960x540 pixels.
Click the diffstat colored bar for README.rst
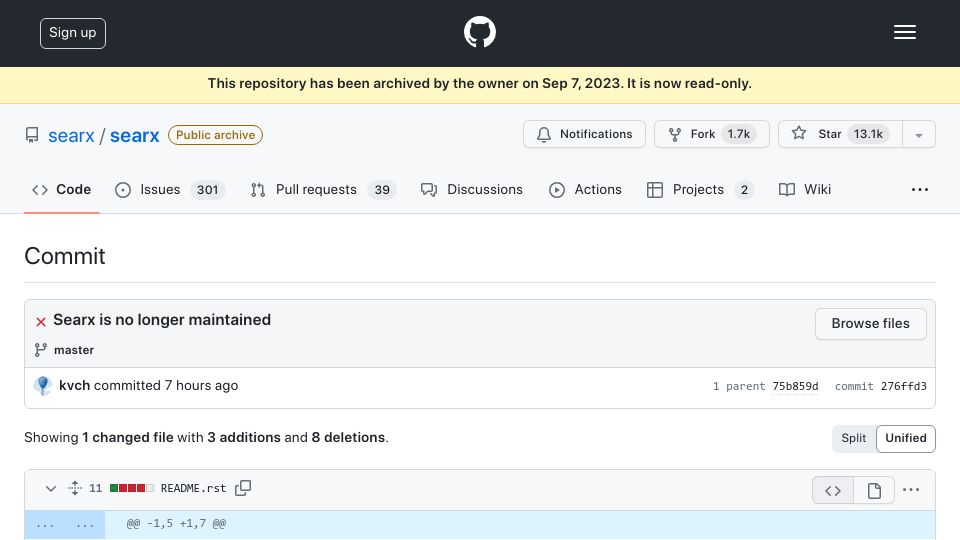click(132, 488)
